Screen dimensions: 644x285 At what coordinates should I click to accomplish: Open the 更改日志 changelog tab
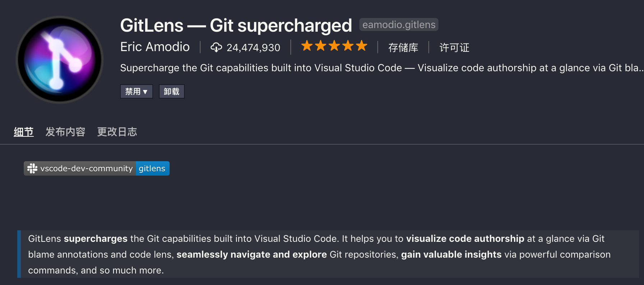click(117, 132)
